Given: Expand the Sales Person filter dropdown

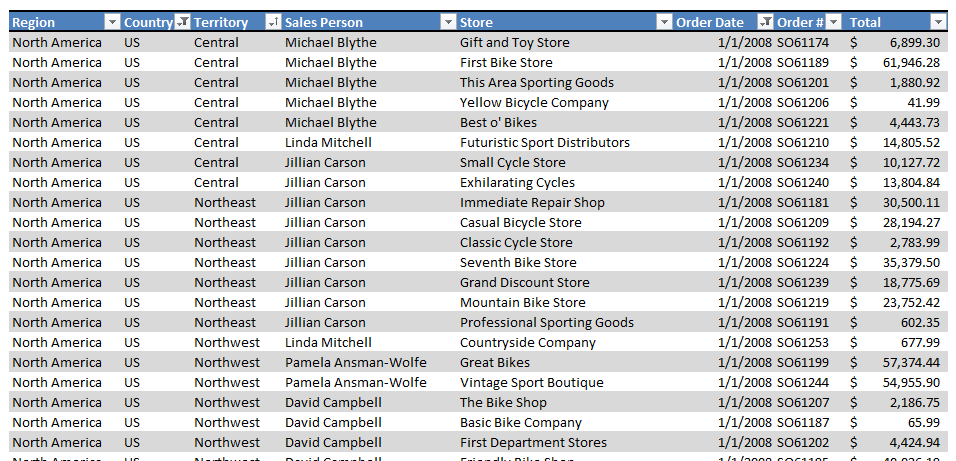Looking at the screenshot, I should pyautogui.click(x=448, y=23).
